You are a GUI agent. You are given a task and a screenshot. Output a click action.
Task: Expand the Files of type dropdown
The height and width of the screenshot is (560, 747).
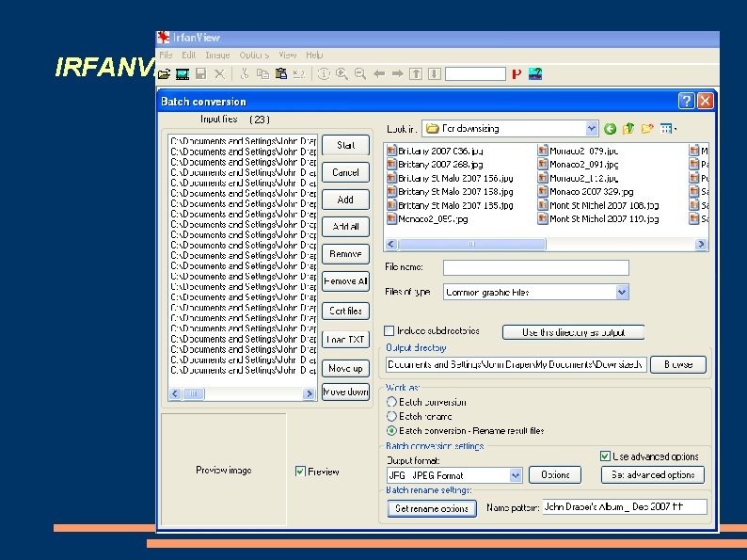pyautogui.click(x=622, y=292)
